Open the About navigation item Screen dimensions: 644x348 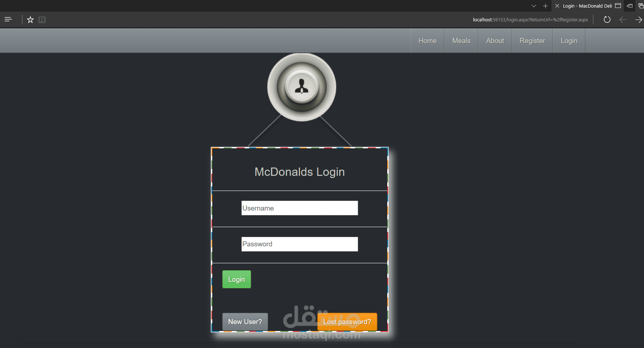[x=495, y=41]
